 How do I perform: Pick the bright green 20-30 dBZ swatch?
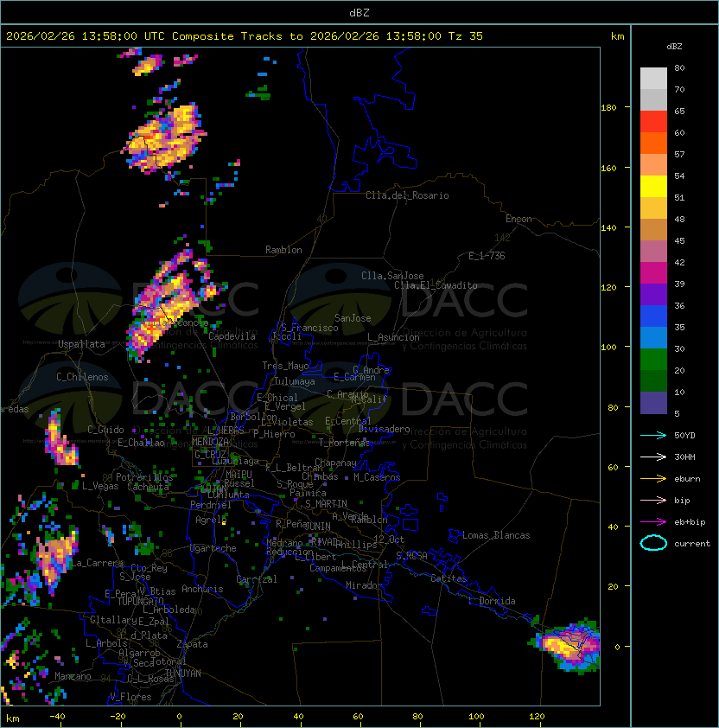click(653, 360)
